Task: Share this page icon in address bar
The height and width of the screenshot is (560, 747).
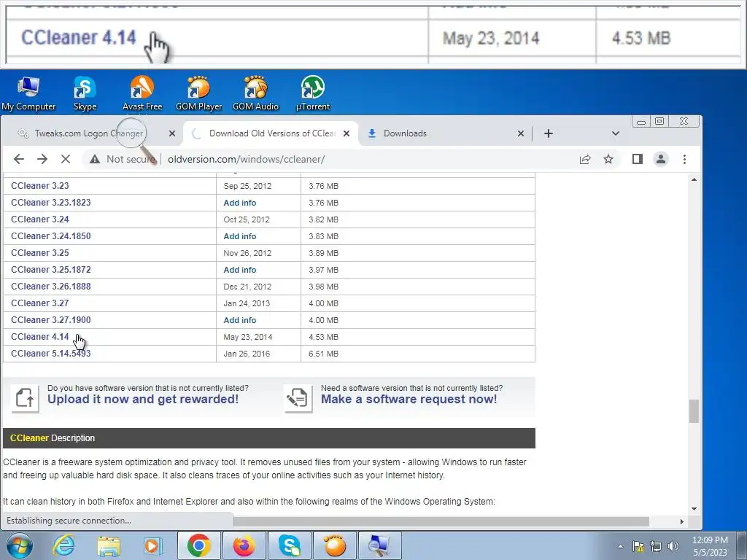Action: click(x=585, y=159)
